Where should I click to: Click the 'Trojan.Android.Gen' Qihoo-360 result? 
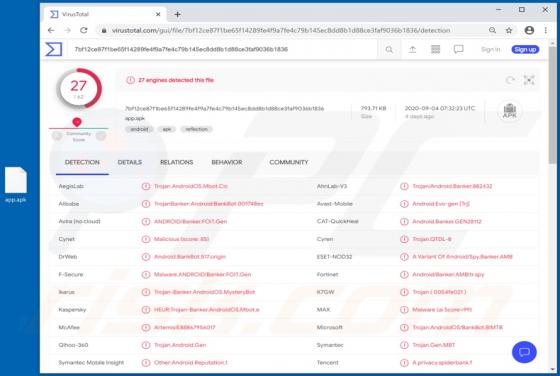tap(180, 345)
